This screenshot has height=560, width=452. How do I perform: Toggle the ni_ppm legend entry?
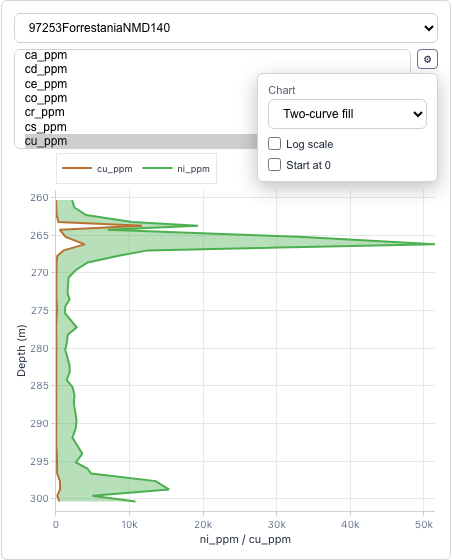(x=176, y=169)
